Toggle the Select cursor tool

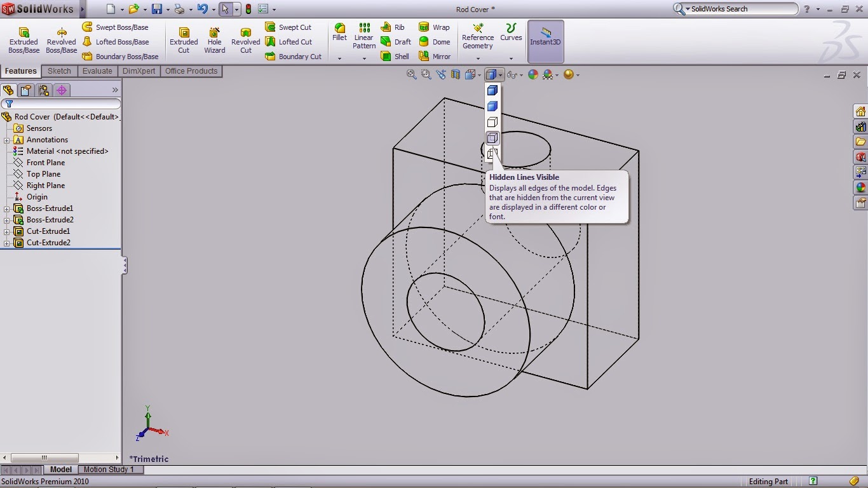tap(225, 9)
